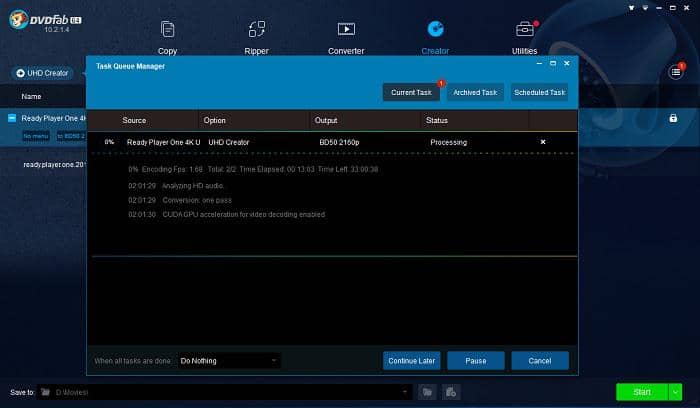This screenshot has height=408, width=700.
Task: Click the 0% progress indicator in task row
Action: tap(109, 142)
